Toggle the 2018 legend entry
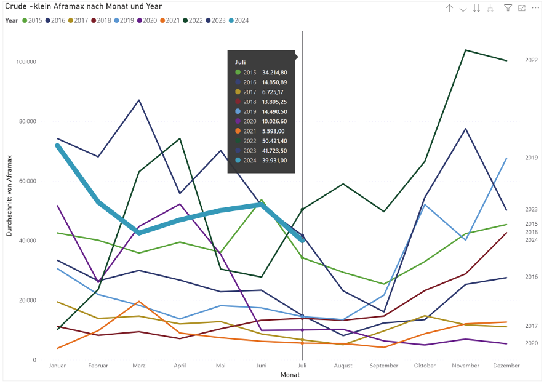544x392 pixels. [x=102, y=20]
